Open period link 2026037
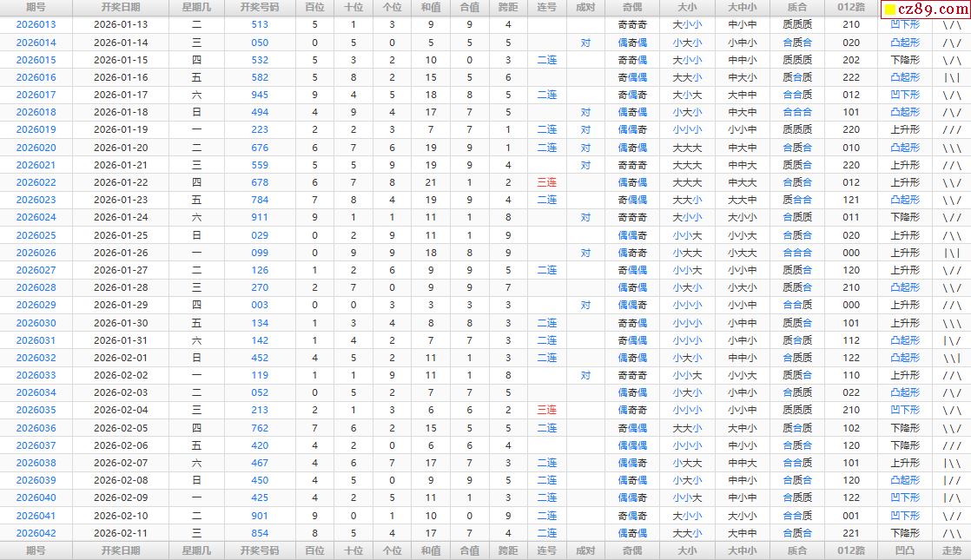 click(x=36, y=445)
